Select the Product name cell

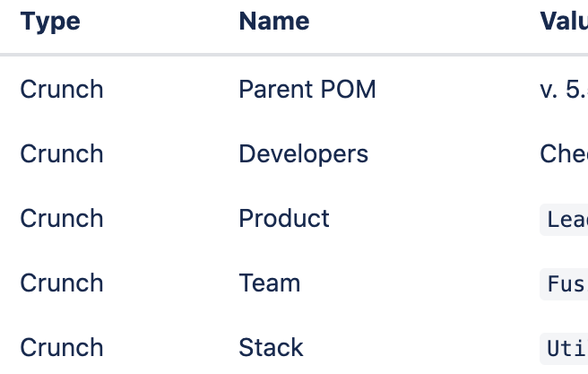pyautogui.click(x=284, y=218)
